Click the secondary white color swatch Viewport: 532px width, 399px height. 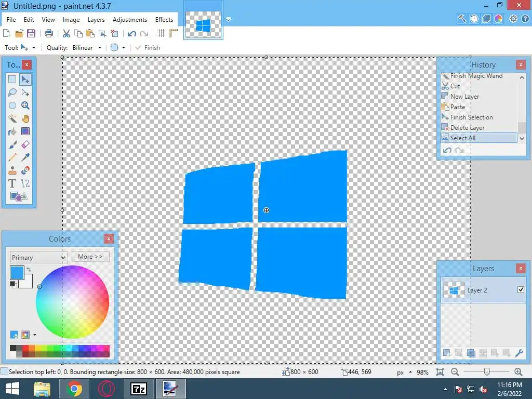(x=27, y=283)
